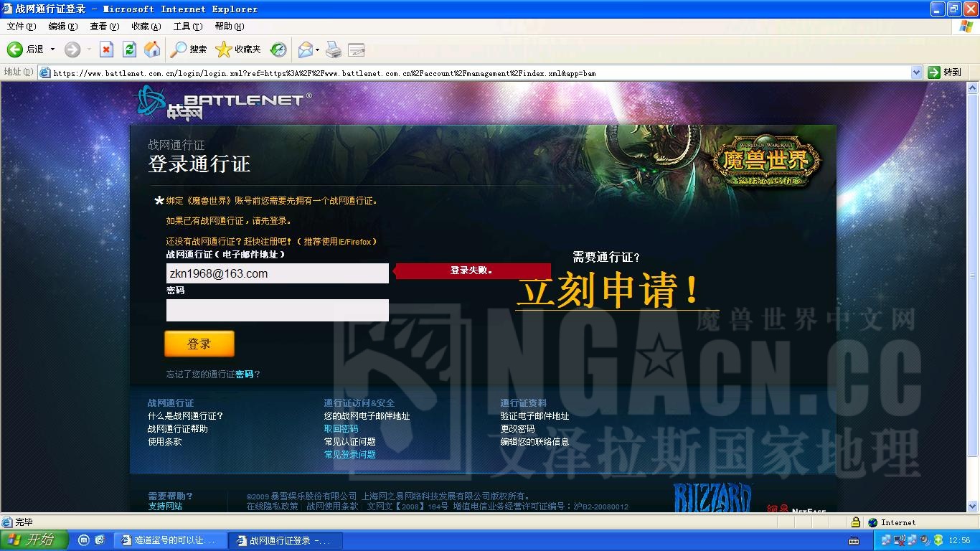
Task: Expand the Mail button dropdown arrow
Action: [x=318, y=50]
